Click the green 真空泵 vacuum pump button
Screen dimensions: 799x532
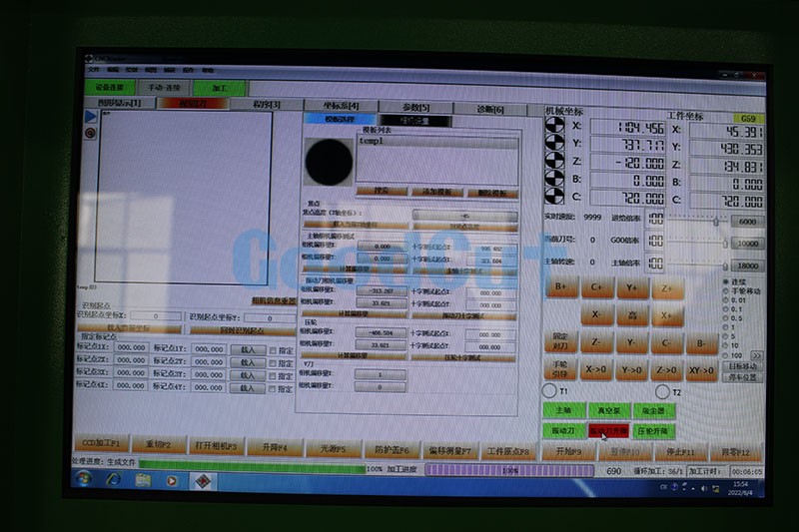(x=608, y=410)
